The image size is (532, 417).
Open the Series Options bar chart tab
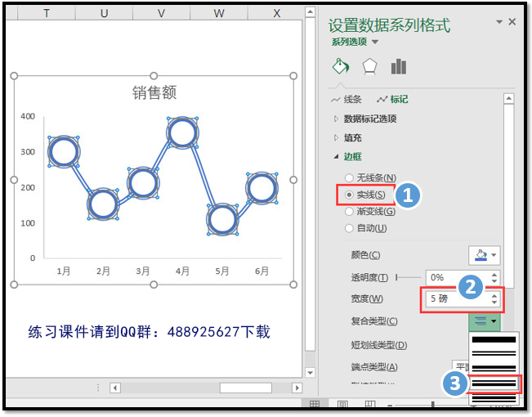tap(398, 66)
